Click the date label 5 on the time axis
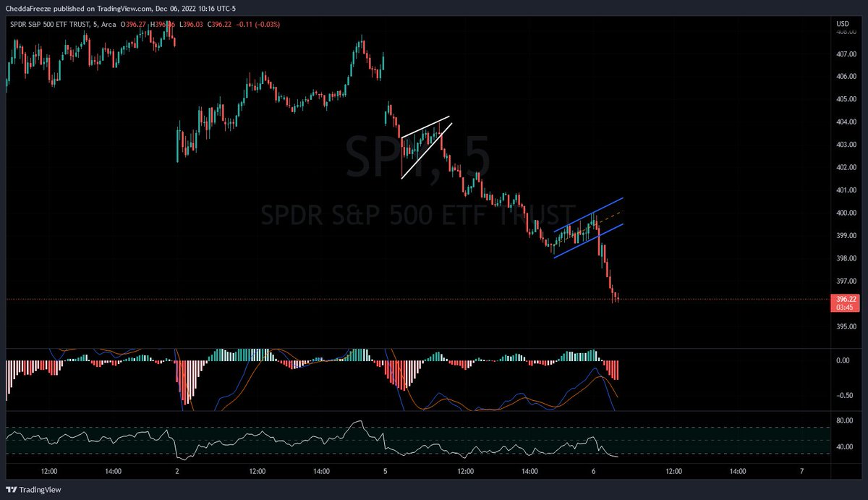The image size is (868, 500). tap(386, 470)
